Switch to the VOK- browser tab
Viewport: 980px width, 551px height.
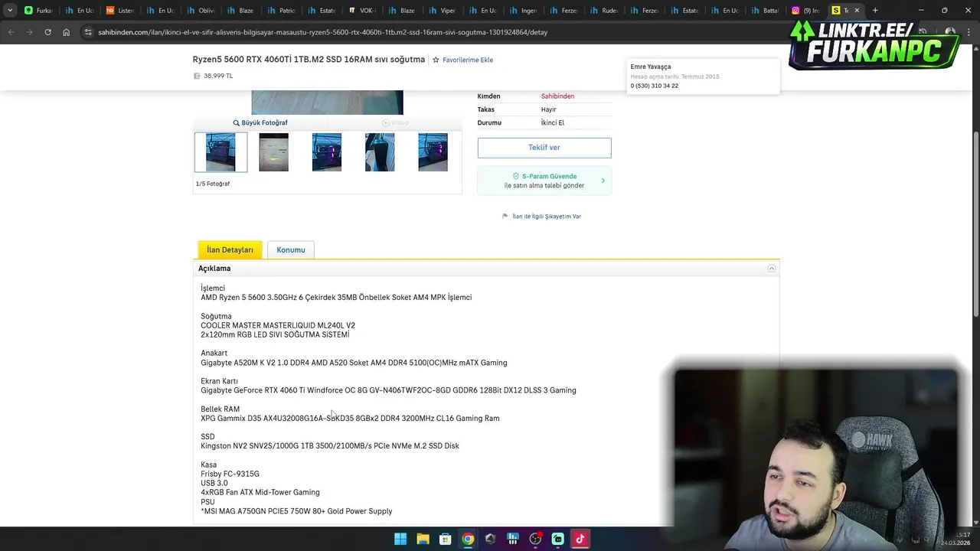(362, 10)
